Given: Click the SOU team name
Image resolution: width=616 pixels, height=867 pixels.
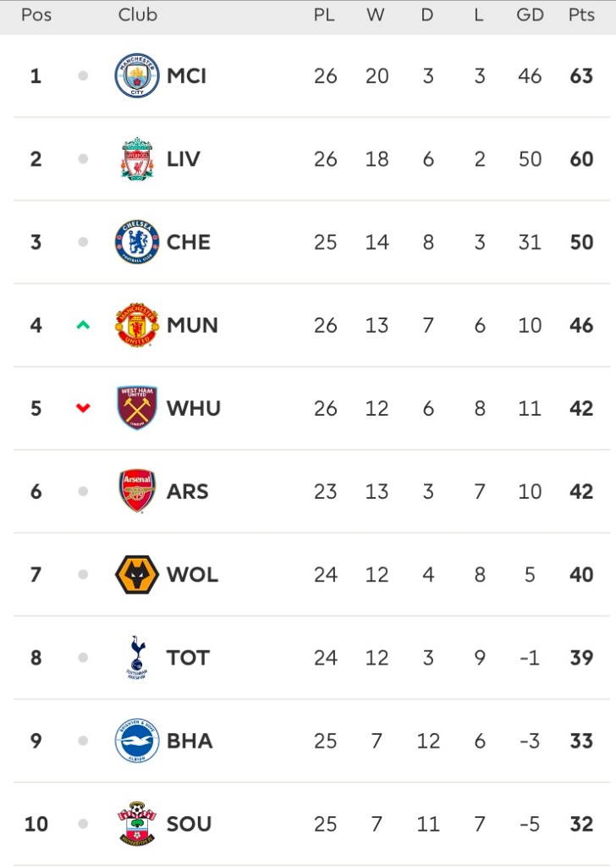Looking at the screenshot, I should (x=189, y=824).
